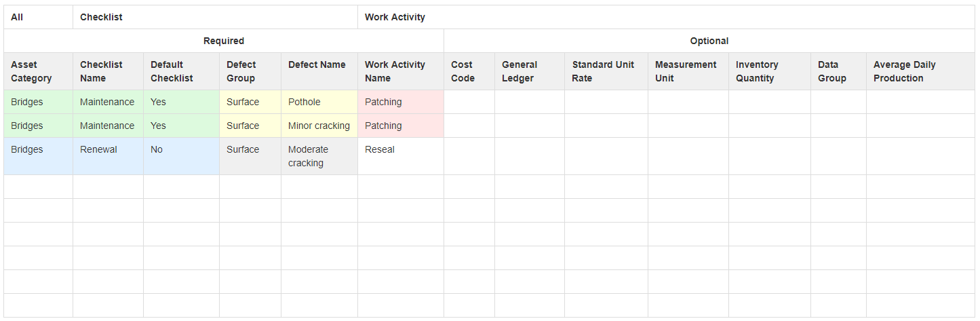Select the Standard Unit Rate header
This screenshot has width=980, height=321.
click(606, 71)
